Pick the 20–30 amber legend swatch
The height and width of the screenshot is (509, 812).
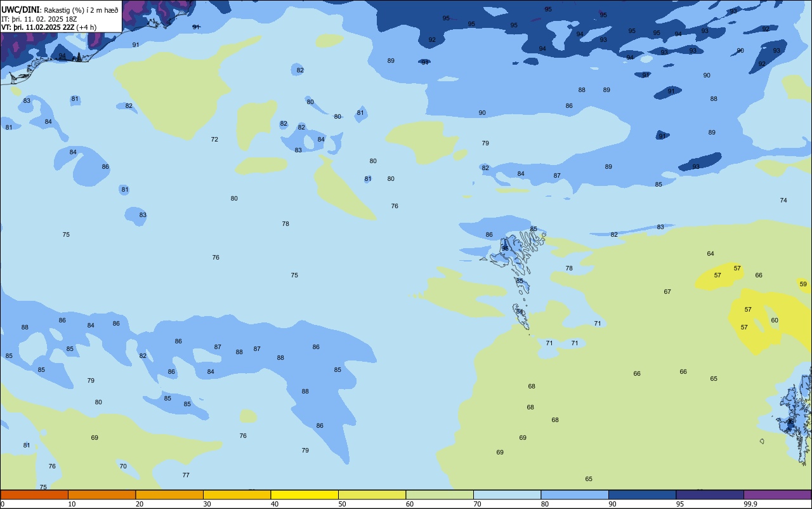tap(169, 494)
